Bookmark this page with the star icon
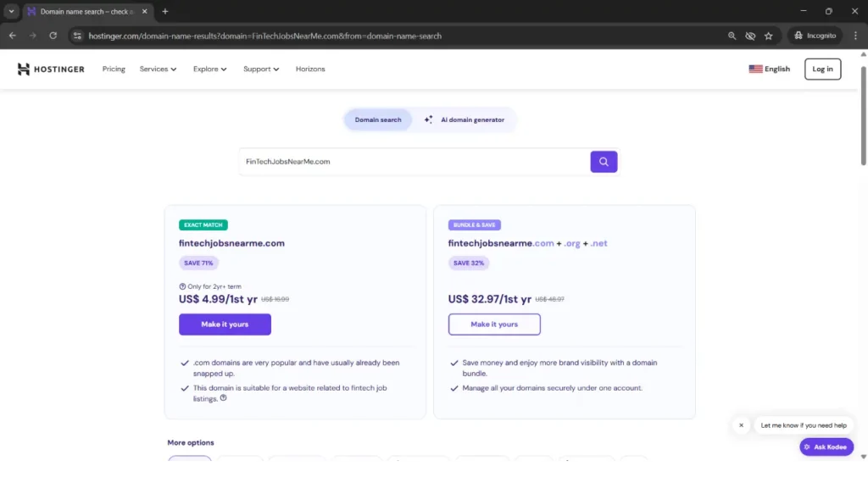The width and height of the screenshot is (868, 488). pos(768,36)
